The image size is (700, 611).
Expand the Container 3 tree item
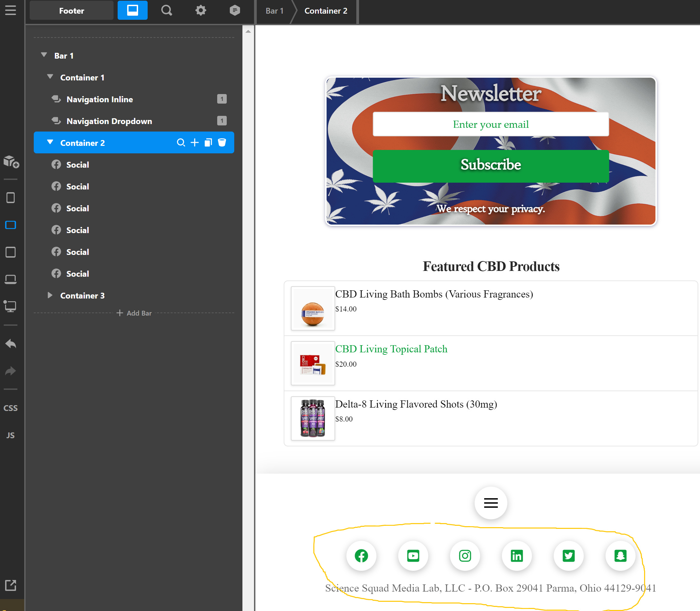pyautogui.click(x=50, y=295)
